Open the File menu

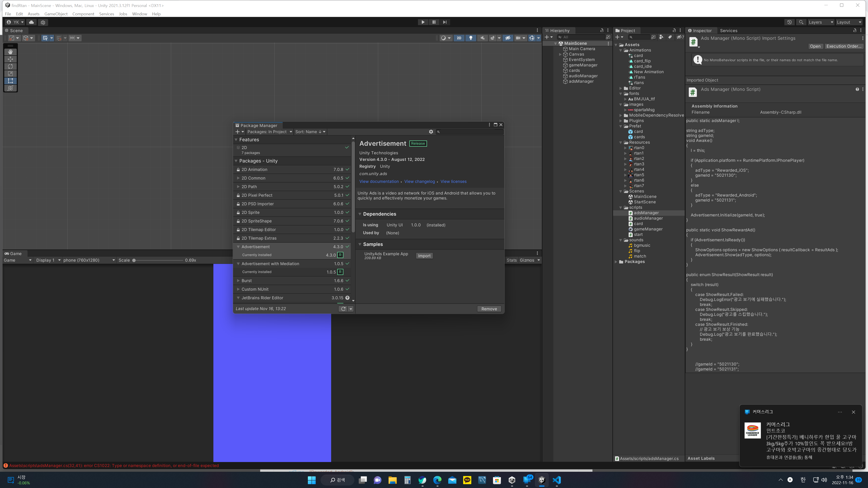8,14
